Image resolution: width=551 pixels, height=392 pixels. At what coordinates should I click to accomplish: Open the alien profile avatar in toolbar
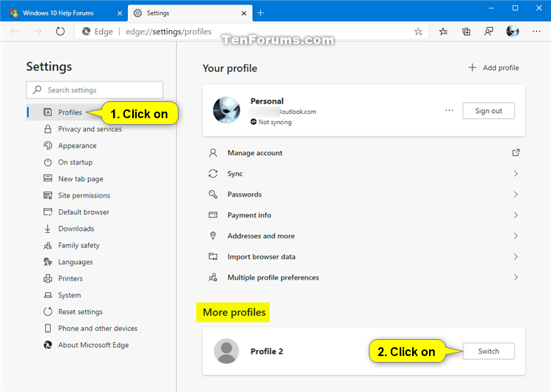[513, 32]
